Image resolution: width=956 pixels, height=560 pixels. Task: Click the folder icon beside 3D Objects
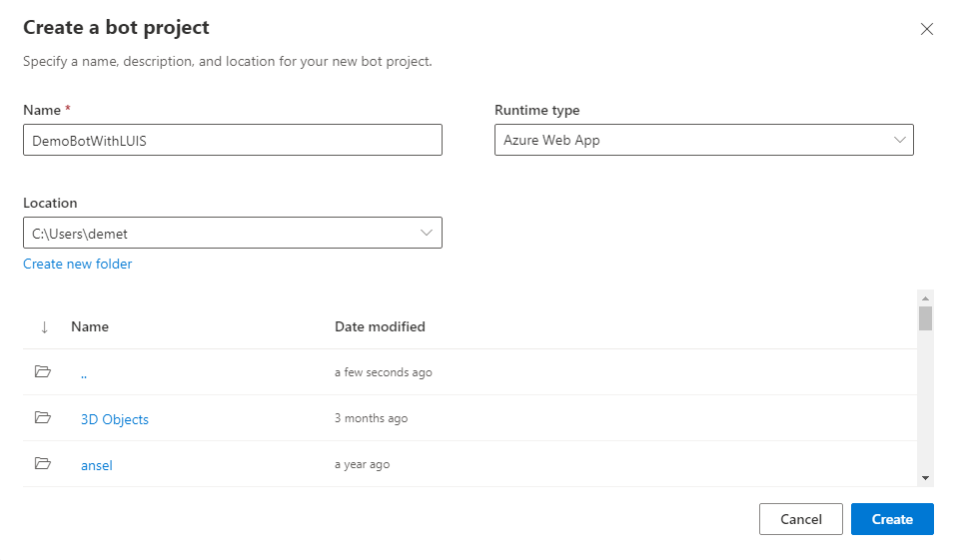pyautogui.click(x=43, y=417)
